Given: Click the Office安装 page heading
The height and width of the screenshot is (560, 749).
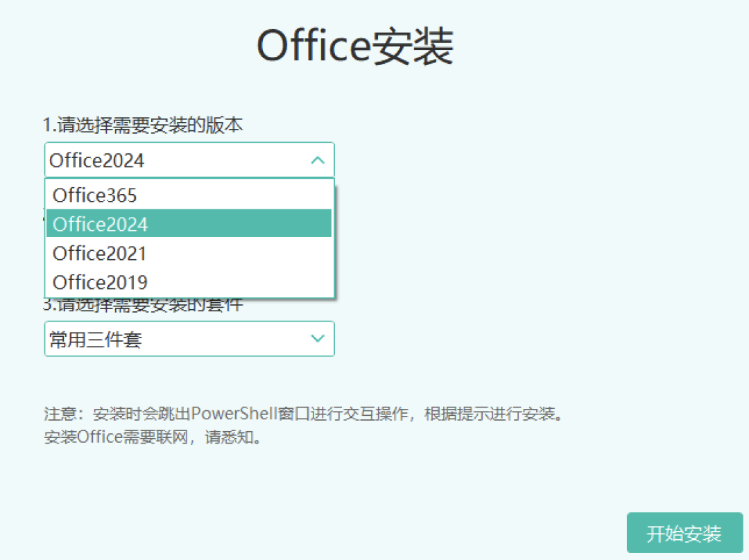Looking at the screenshot, I should 355,46.
